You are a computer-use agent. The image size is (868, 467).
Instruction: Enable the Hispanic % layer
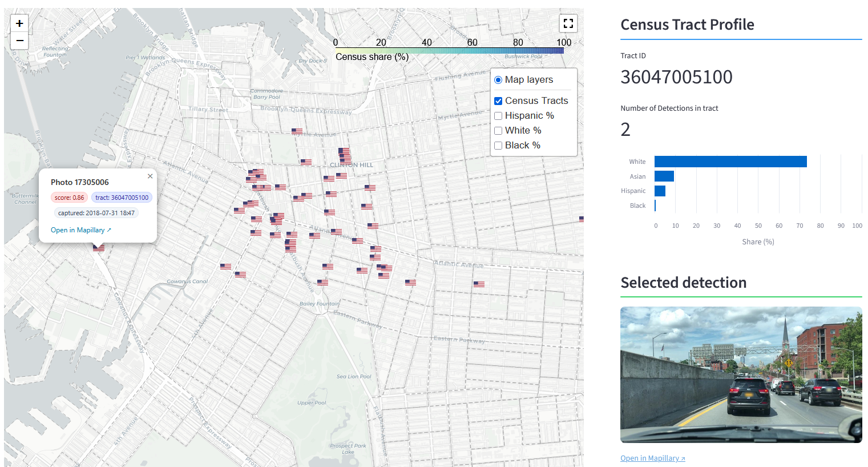[498, 116]
